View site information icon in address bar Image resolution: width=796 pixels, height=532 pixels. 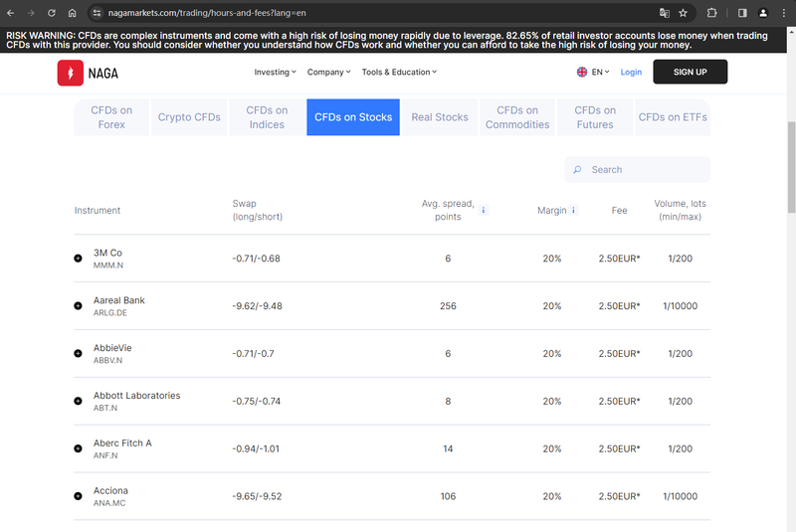(x=97, y=13)
